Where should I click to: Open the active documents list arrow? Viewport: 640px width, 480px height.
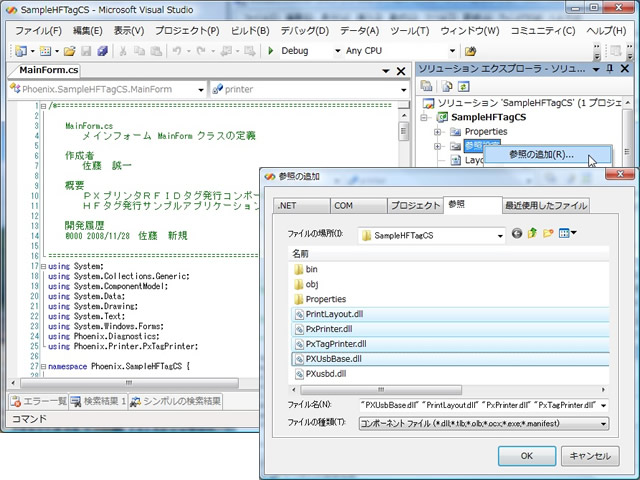pos(386,71)
